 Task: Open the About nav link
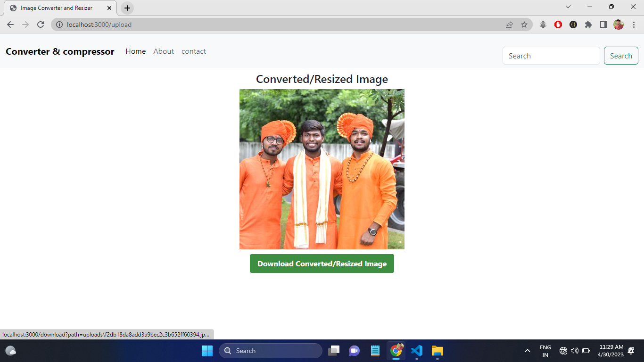[x=164, y=51]
